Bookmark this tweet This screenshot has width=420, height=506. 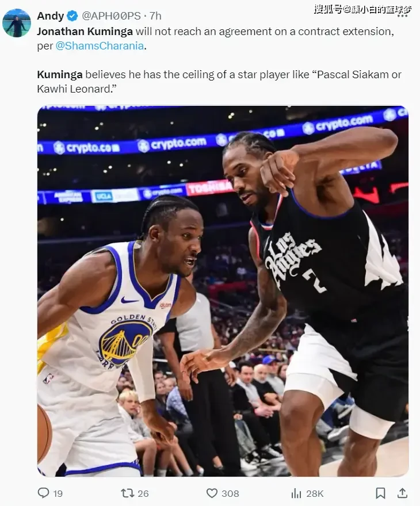click(380, 493)
